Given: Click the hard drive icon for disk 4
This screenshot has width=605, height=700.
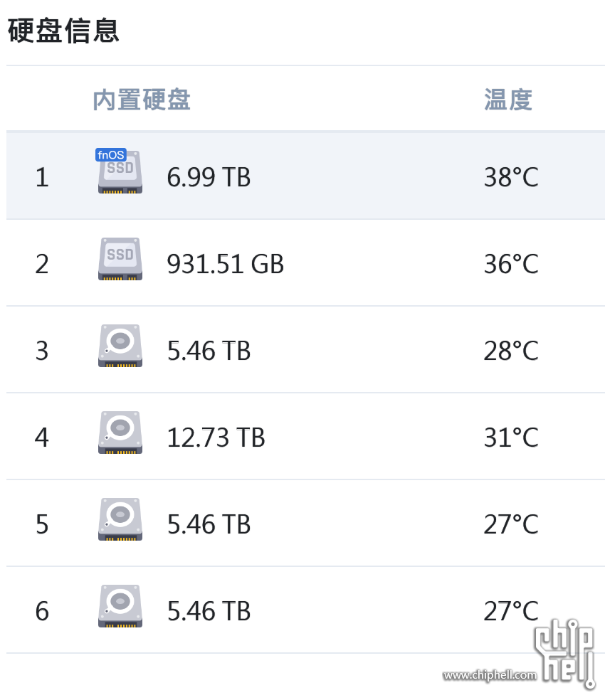Looking at the screenshot, I should tap(120, 432).
